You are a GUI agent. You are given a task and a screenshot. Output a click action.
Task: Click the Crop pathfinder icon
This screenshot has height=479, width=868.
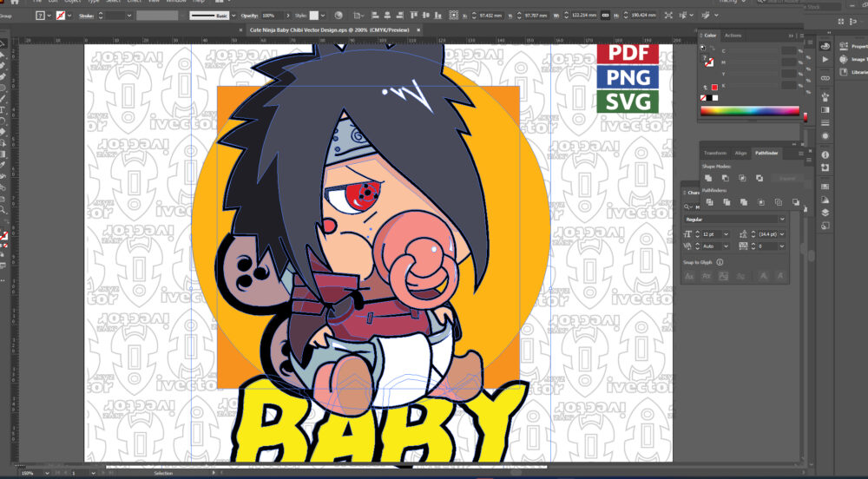click(761, 202)
